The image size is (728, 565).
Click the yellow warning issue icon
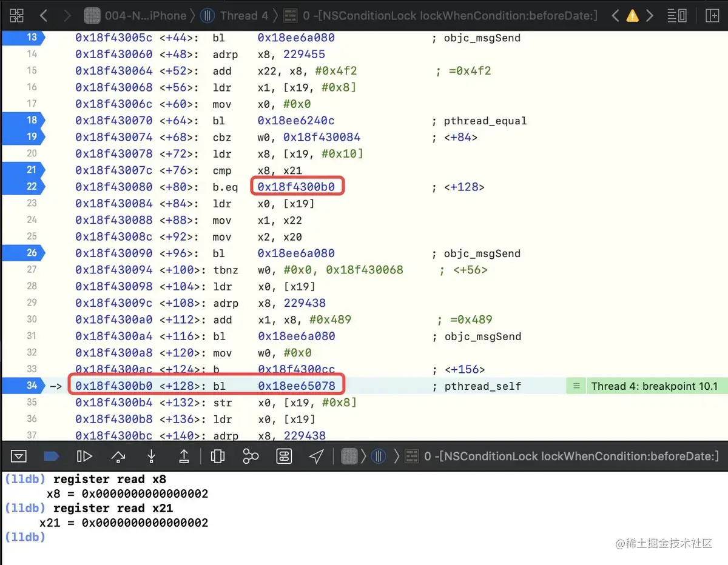pos(632,16)
